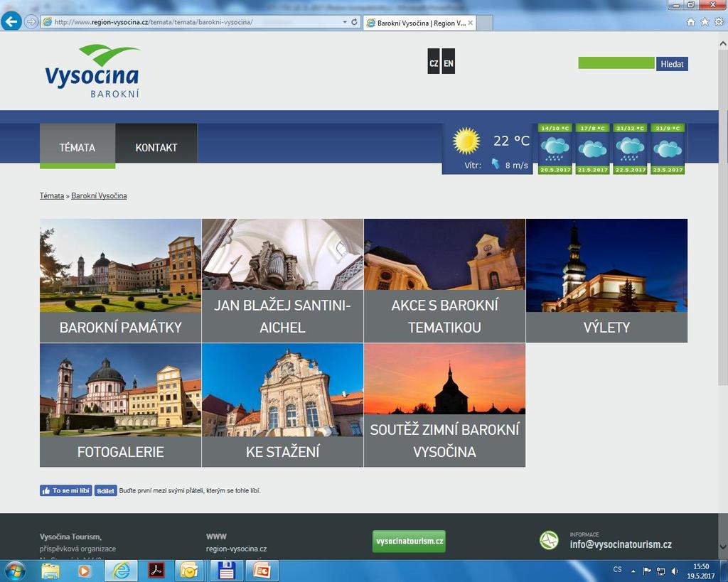Follow the Témata breadcrumb link
Viewport: 728px width, 582px height.
[52, 196]
